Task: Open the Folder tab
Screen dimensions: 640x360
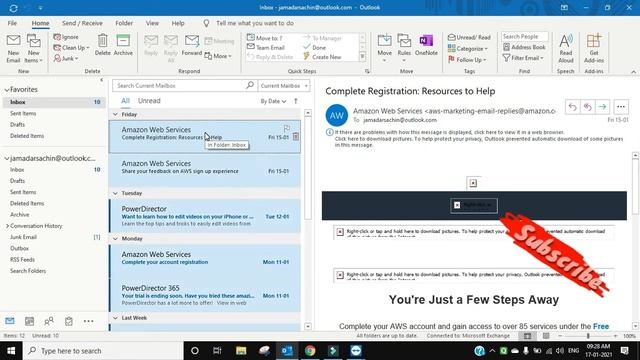Action: (124, 23)
